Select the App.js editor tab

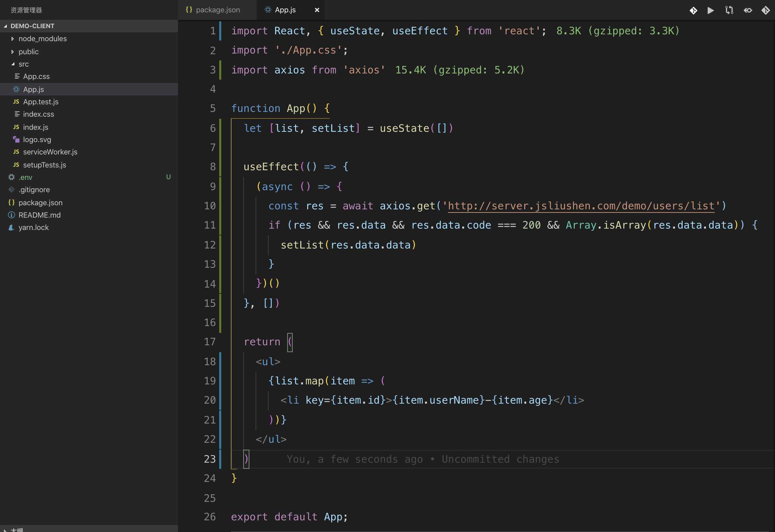285,10
